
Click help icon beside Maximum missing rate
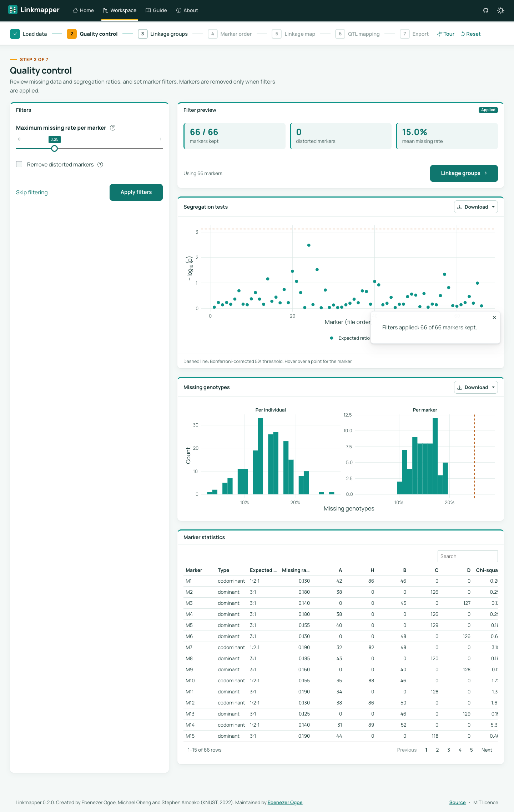[x=113, y=128]
